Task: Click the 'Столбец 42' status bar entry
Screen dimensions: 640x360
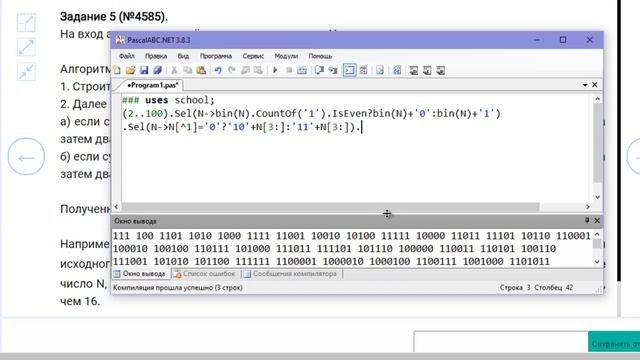Action: [553, 288]
